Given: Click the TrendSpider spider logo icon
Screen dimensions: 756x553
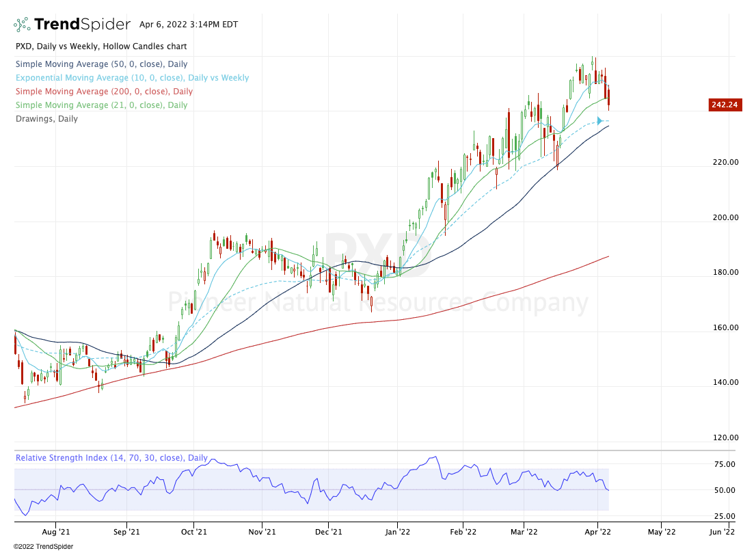Looking at the screenshot, I should [22, 25].
